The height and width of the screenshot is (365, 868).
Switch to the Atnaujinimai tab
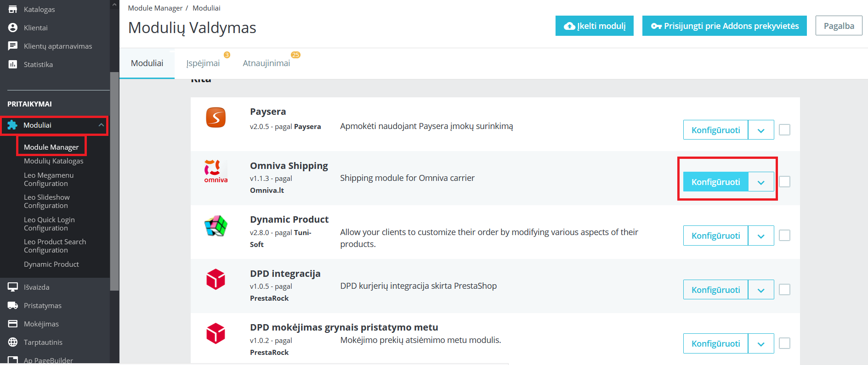click(x=267, y=63)
